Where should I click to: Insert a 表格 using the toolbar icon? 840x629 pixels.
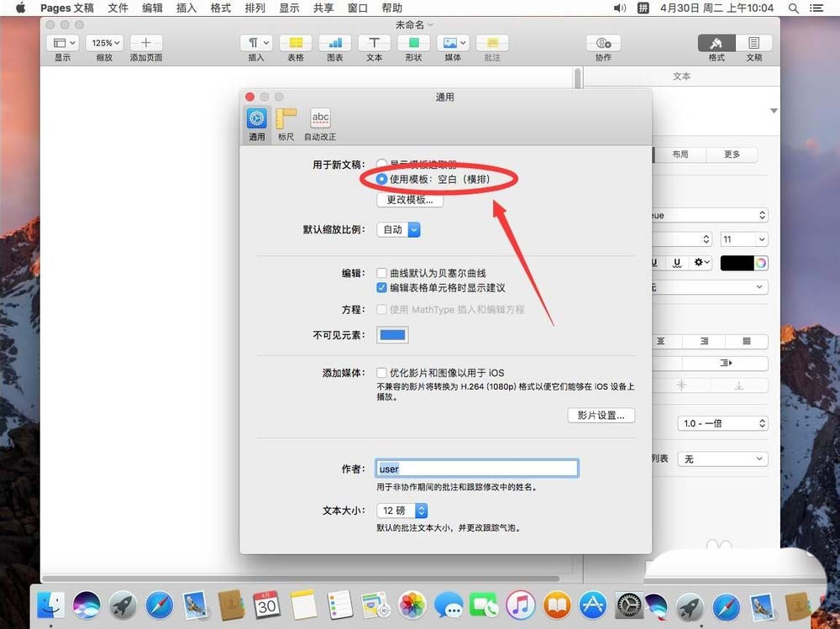(x=296, y=45)
